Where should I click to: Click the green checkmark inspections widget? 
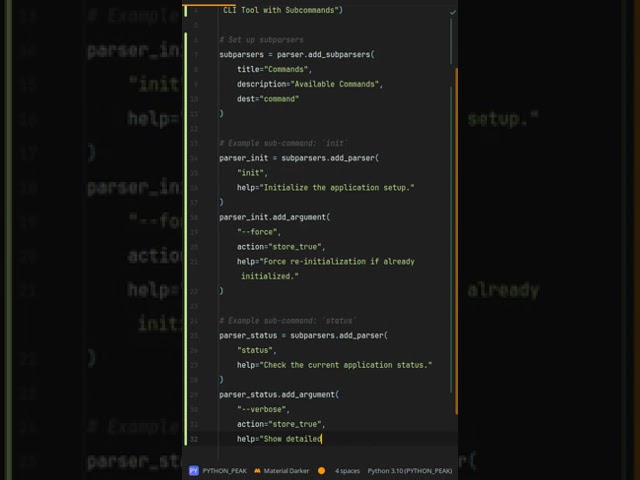pos(453,12)
